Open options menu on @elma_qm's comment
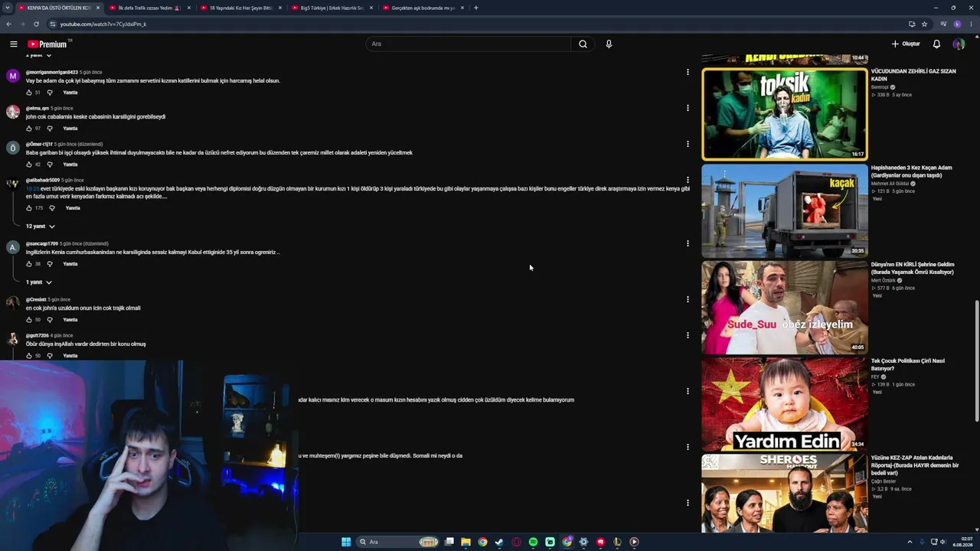Viewport: 980px width, 551px height. (x=688, y=108)
